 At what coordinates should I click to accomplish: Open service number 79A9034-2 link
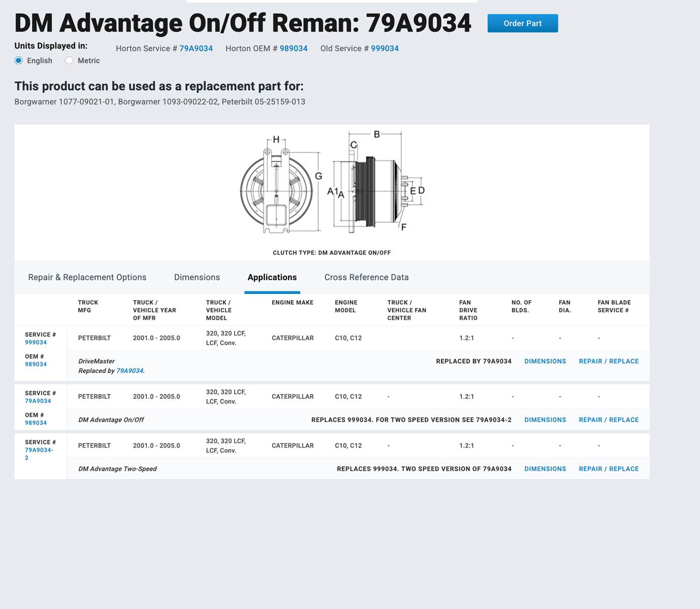[39, 450]
